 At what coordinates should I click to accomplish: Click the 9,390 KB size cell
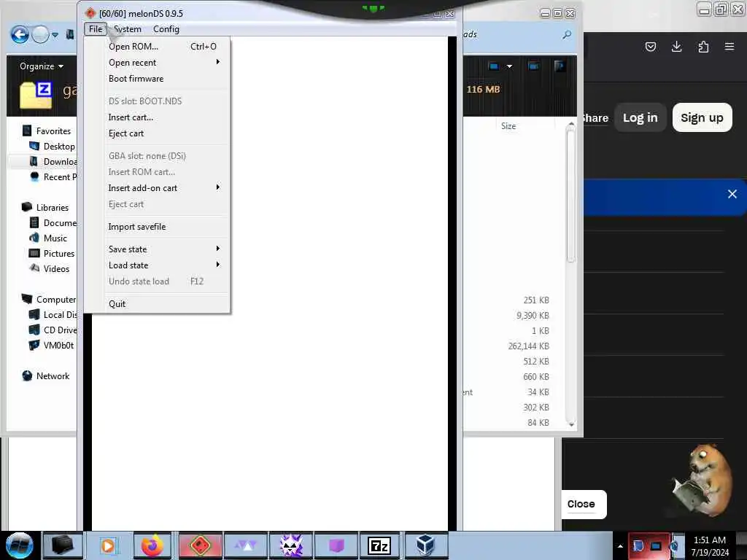tap(533, 315)
